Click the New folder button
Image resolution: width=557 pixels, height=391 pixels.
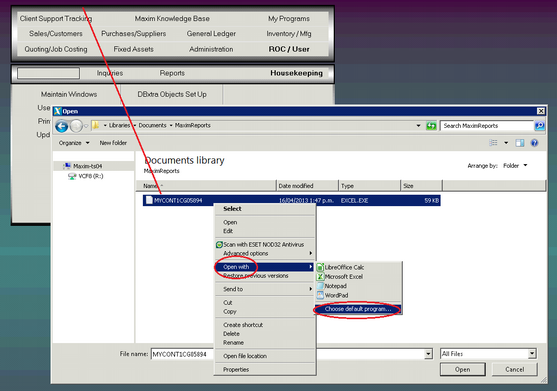113,143
